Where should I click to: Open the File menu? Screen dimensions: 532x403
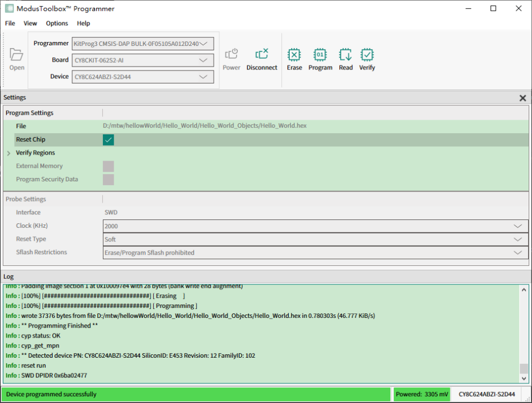click(x=10, y=23)
